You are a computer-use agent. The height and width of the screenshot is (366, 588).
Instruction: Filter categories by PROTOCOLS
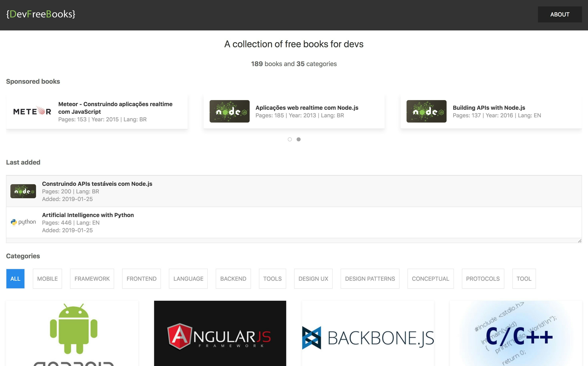coord(483,279)
